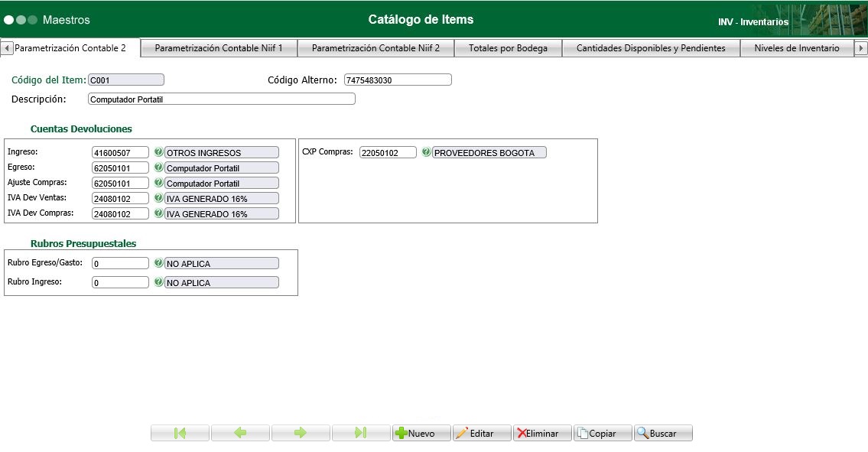
Task: Click the OTROS INGRESOS description box
Action: (222, 152)
